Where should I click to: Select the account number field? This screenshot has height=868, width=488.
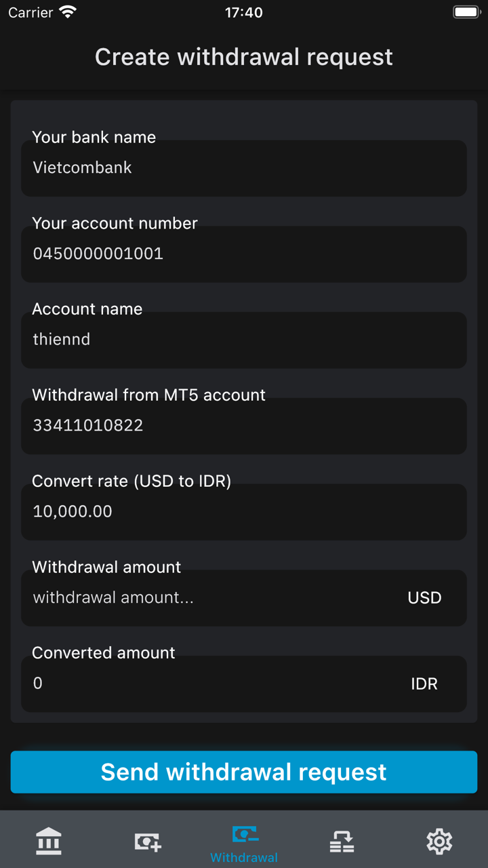244,254
